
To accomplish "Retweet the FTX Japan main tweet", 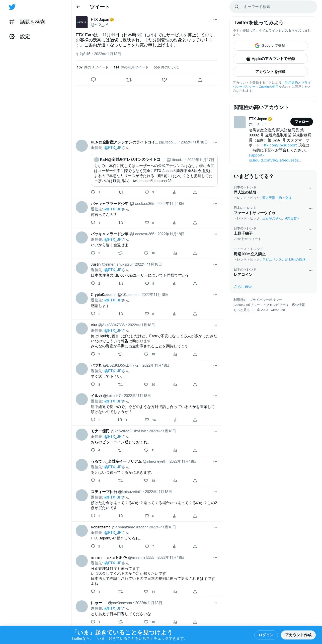I will click(x=129, y=80).
